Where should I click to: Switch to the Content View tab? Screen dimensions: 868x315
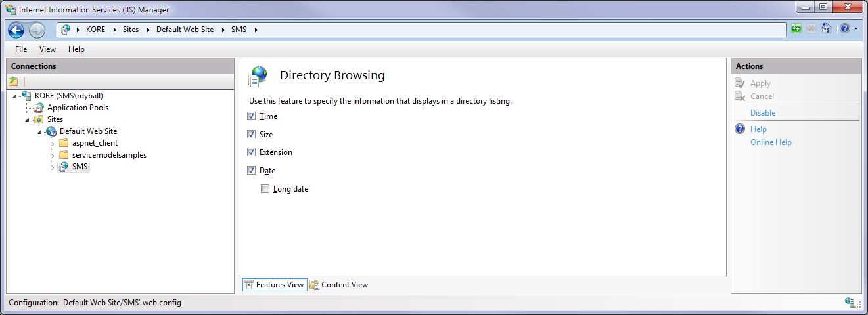pyautogui.click(x=338, y=285)
